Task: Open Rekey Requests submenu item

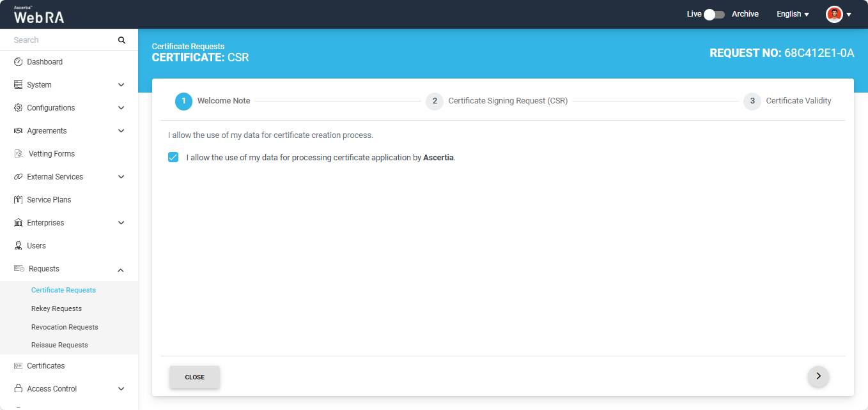Action: [x=56, y=308]
